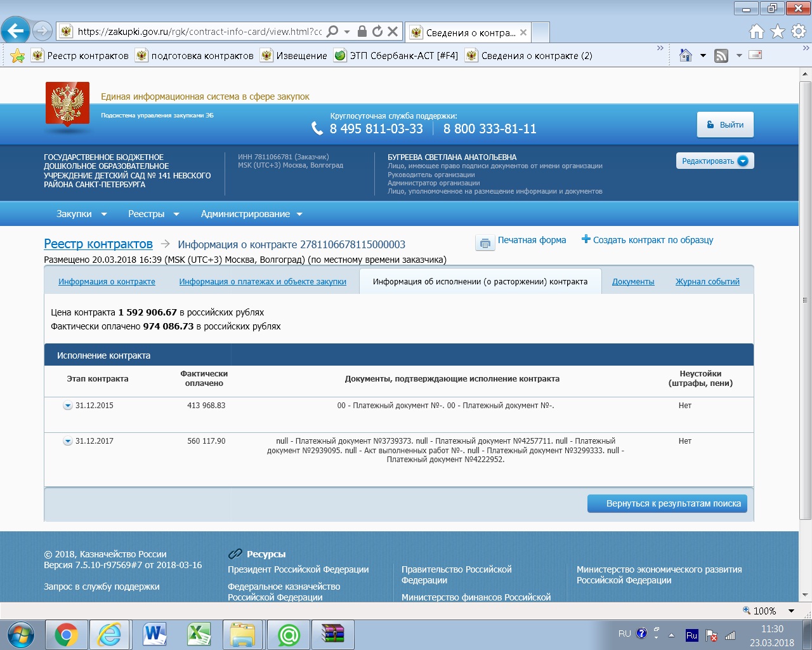This screenshot has width=812, height=650.
Task: Click the RU language indicator in tray
Action: coord(624,633)
